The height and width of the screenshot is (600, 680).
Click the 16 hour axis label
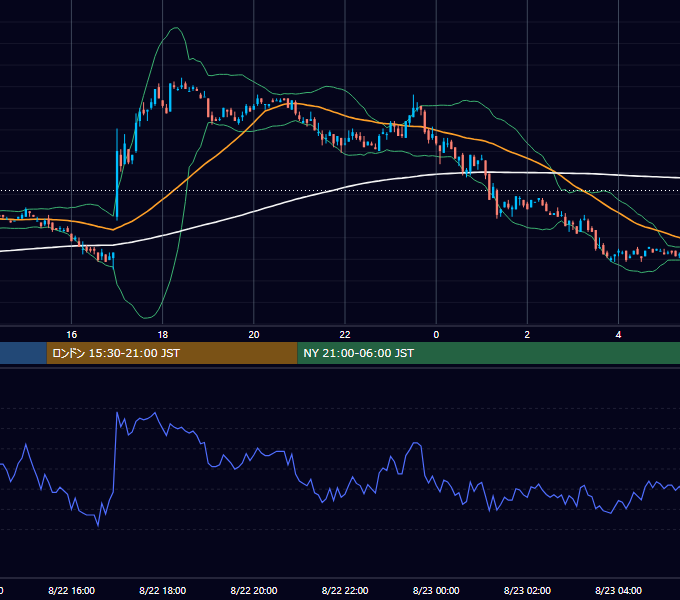click(x=72, y=335)
